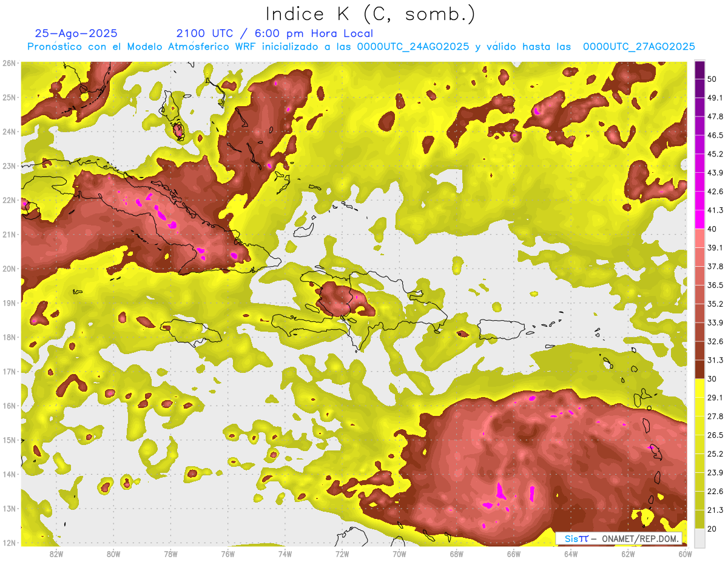The image size is (728, 562).
Task: Select the "23N" latitude label
Action: point(9,166)
